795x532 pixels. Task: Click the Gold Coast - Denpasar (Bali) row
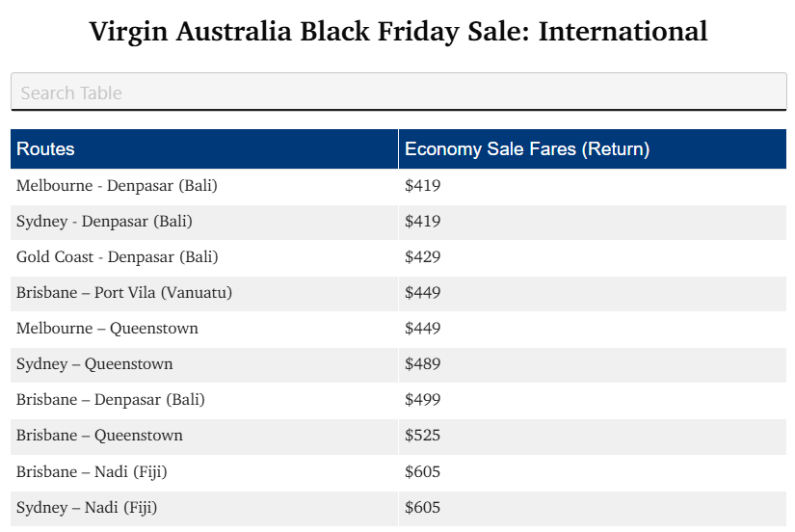click(x=117, y=257)
